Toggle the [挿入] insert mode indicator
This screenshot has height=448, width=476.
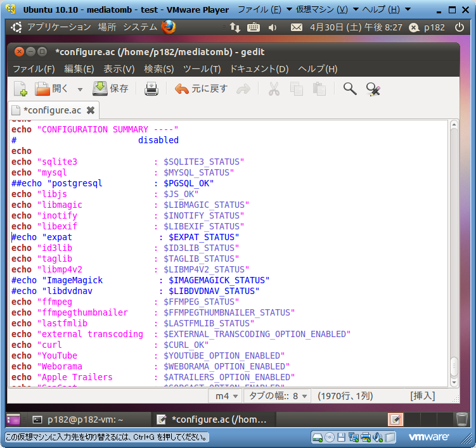(423, 396)
